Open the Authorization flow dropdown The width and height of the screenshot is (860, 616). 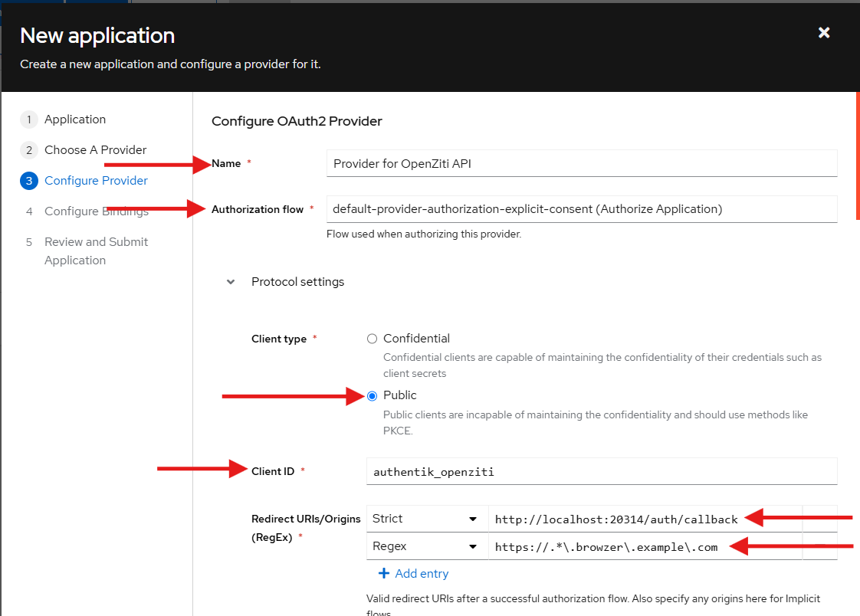pyautogui.click(x=581, y=209)
